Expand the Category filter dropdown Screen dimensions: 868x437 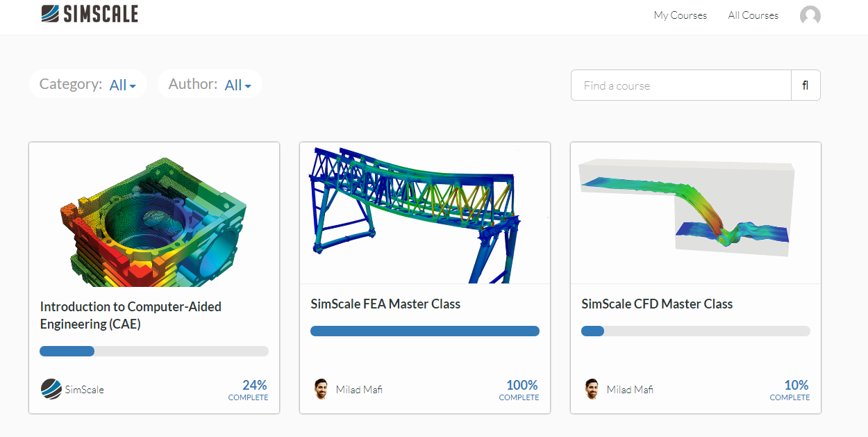point(122,85)
